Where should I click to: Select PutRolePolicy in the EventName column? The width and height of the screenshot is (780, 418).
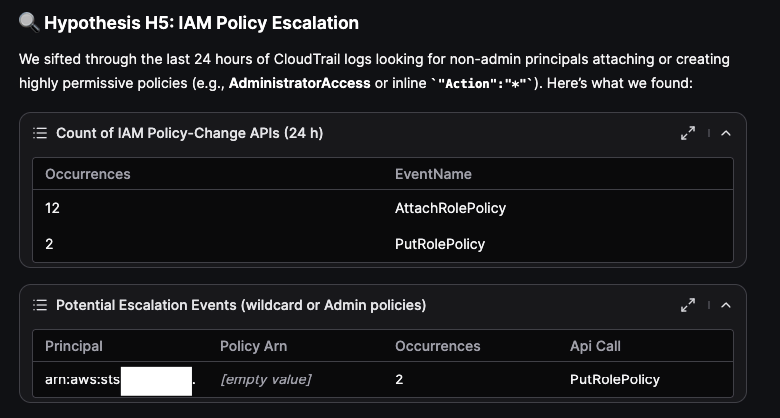point(440,243)
